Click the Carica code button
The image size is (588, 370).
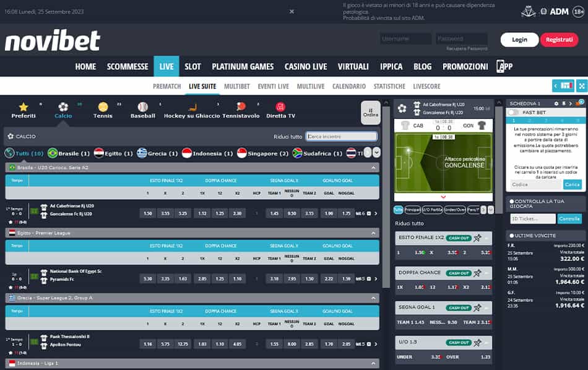[573, 184]
